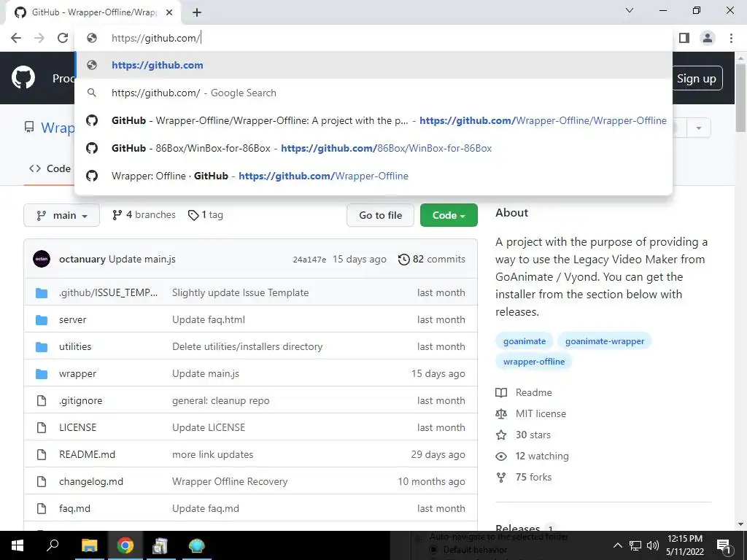Open the Update main.js commit message

point(142,259)
